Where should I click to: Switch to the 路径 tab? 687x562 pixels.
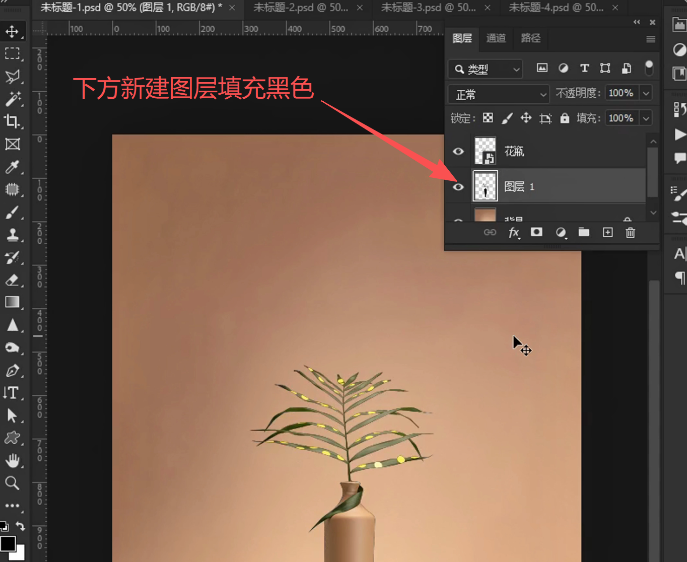[531, 38]
